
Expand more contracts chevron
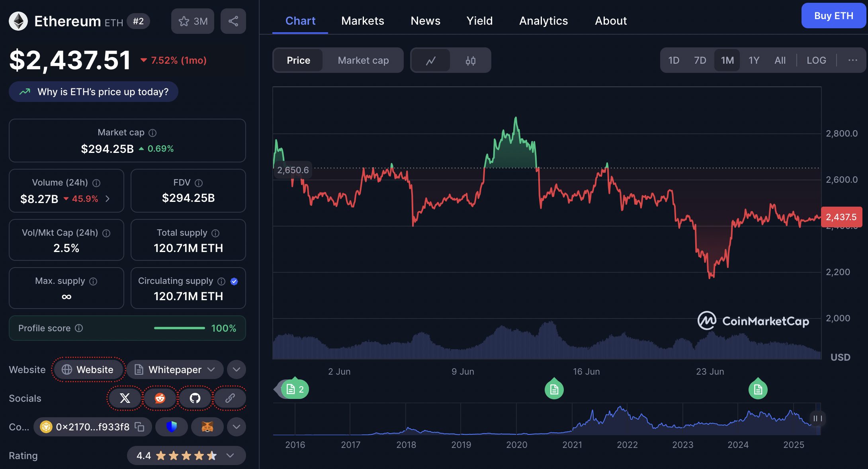(237, 427)
